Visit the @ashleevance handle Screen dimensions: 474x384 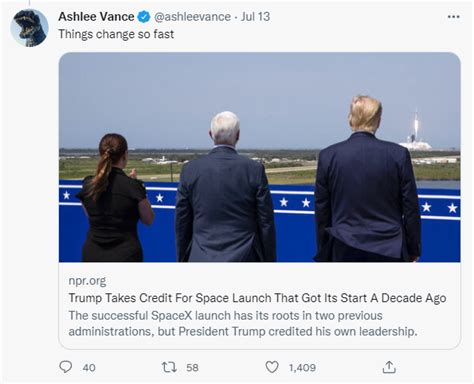click(x=192, y=17)
